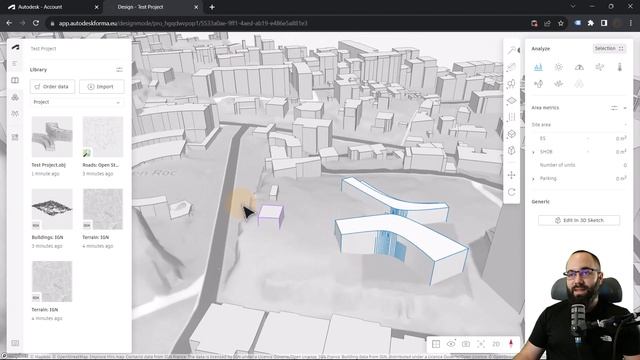Toggle the Selection scope button in Analyze

point(609,49)
